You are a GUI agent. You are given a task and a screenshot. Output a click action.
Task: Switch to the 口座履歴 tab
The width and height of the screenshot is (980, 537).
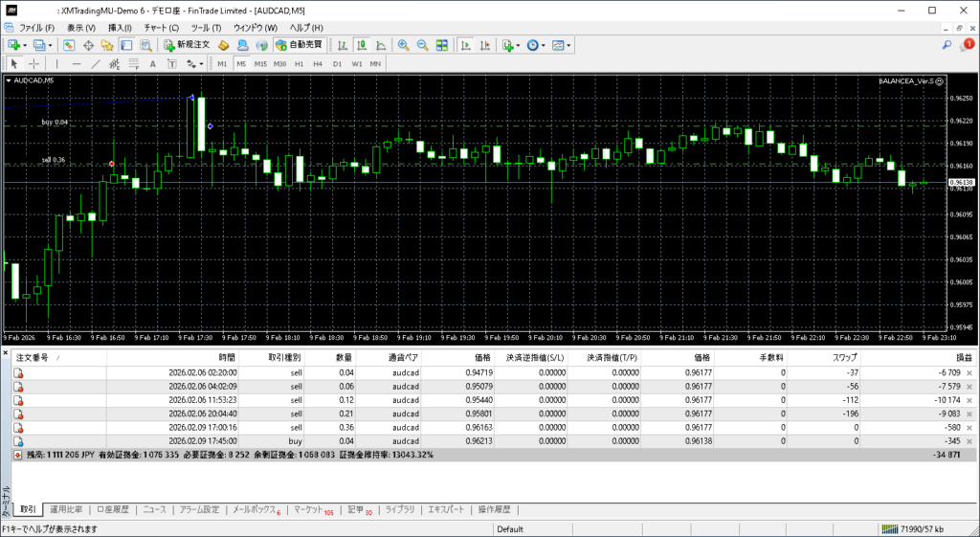coord(114,509)
